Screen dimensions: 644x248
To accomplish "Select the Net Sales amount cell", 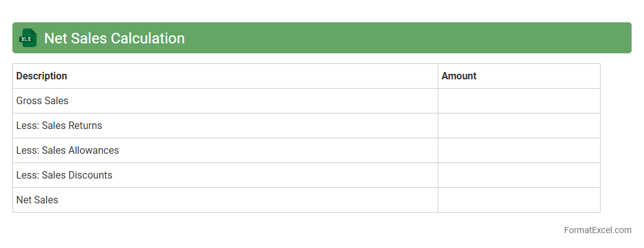I will (519, 200).
